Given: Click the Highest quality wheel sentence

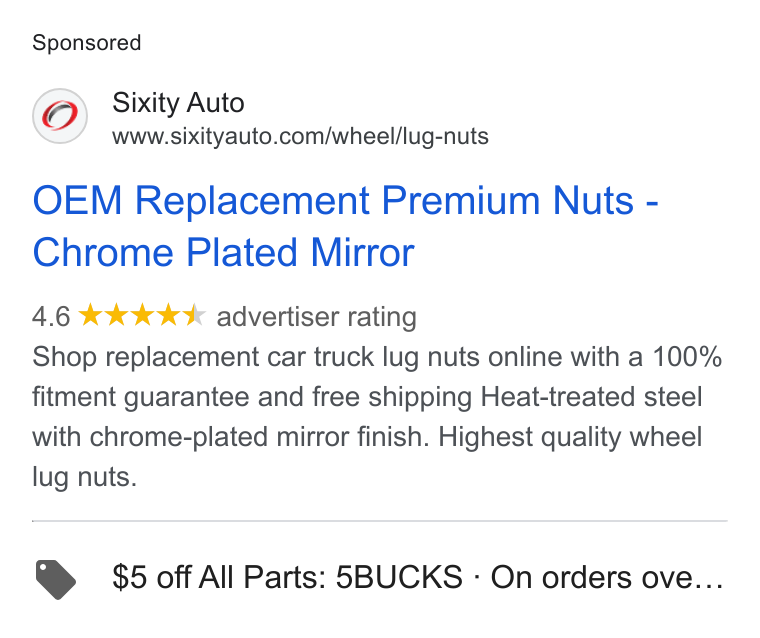Looking at the screenshot, I should (x=570, y=437).
